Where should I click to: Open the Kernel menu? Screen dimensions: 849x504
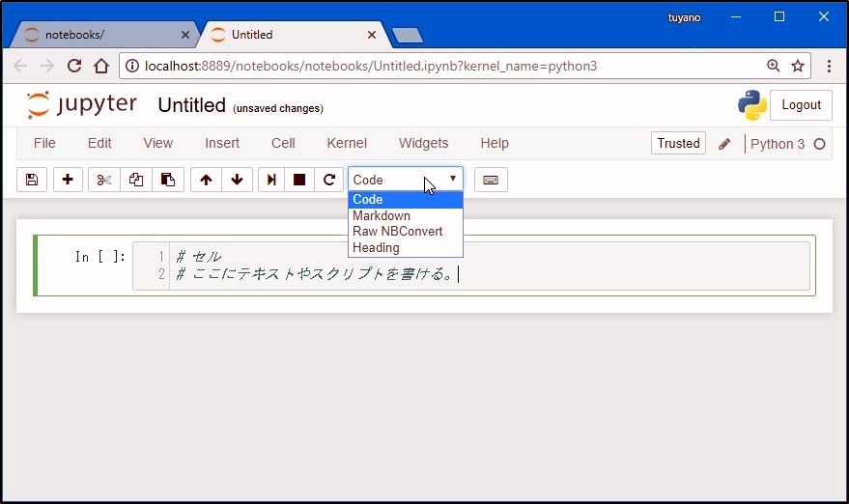coord(347,143)
